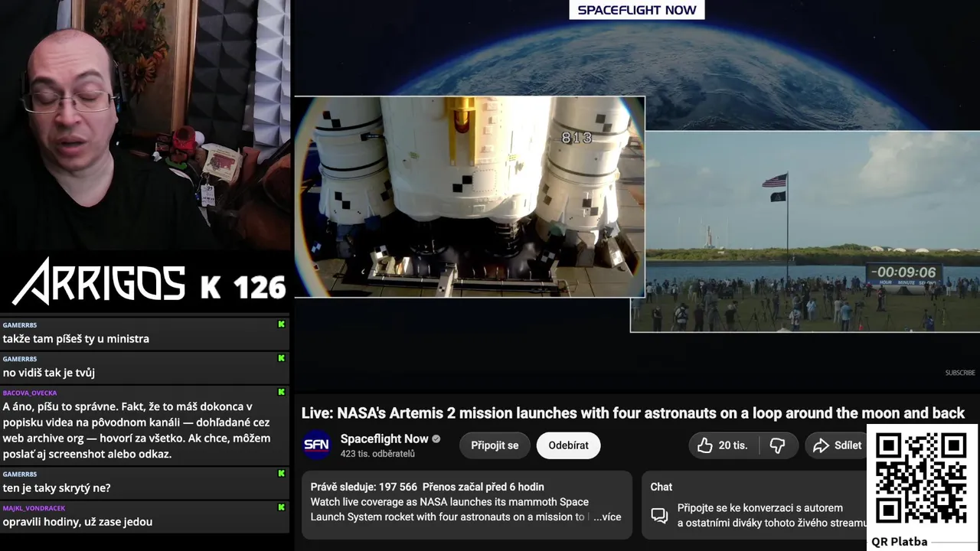Click message 'takže tam píšeš ty u ministra'
Image resolution: width=980 pixels, height=551 pixels.
tap(76, 338)
